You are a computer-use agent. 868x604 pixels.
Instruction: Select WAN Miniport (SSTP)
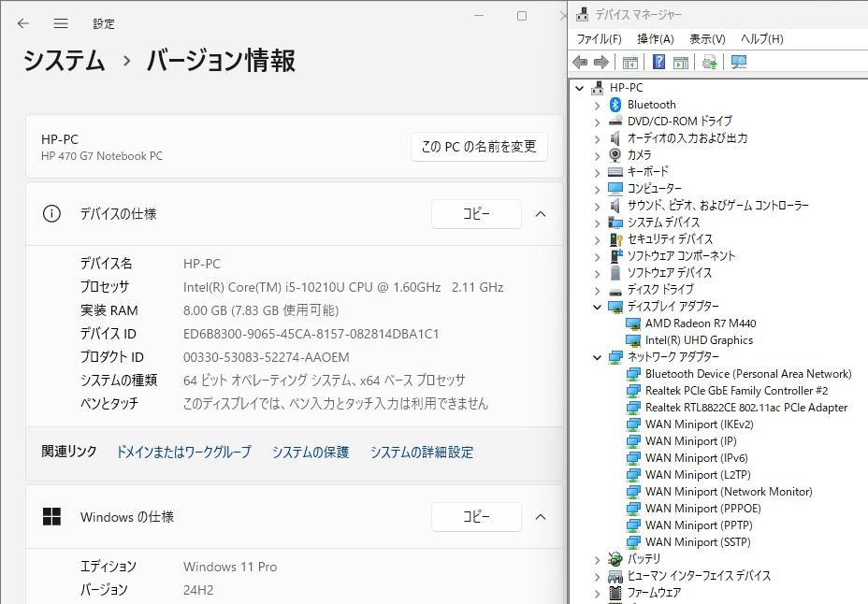[698, 542]
